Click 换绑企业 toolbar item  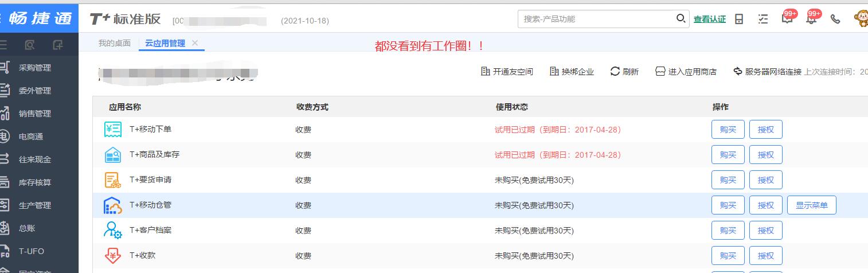[x=572, y=72]
